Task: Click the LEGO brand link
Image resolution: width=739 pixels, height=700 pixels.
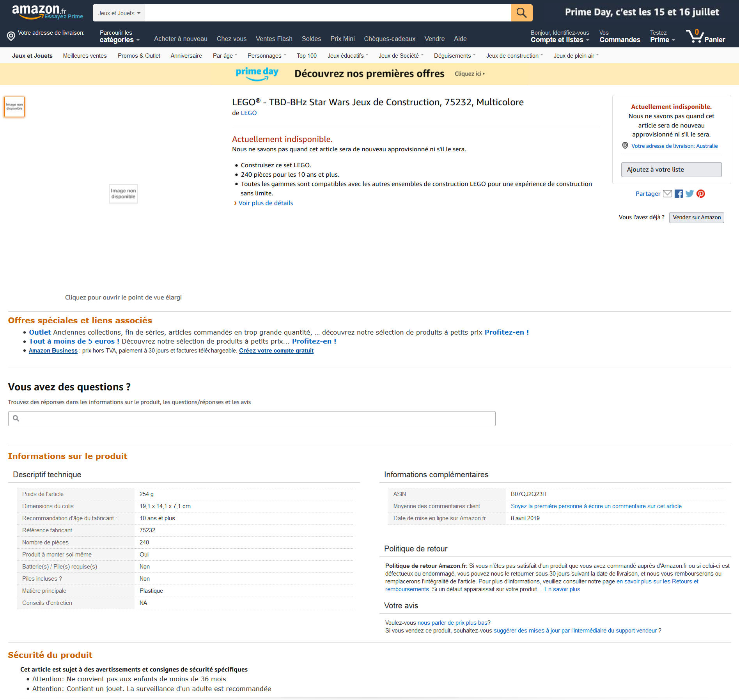Action: [x=249, y=113]
